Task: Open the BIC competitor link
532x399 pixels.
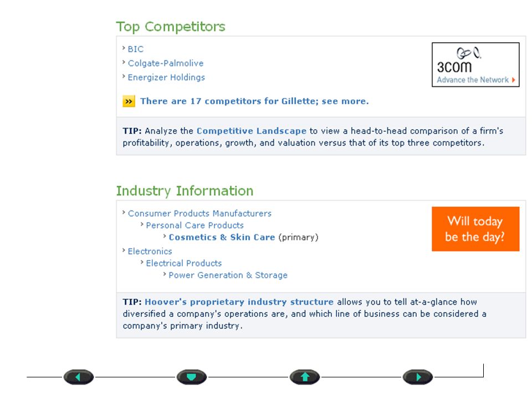Action: 136,49
